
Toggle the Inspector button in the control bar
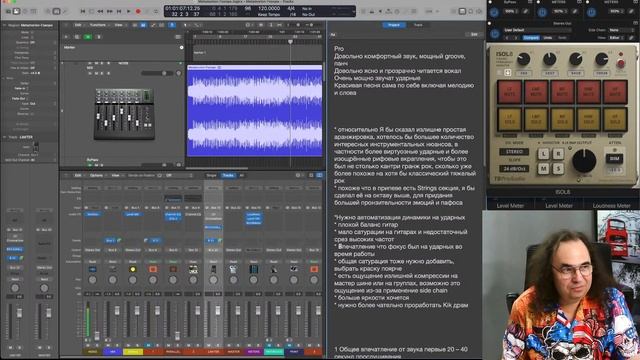coord(16,11)
